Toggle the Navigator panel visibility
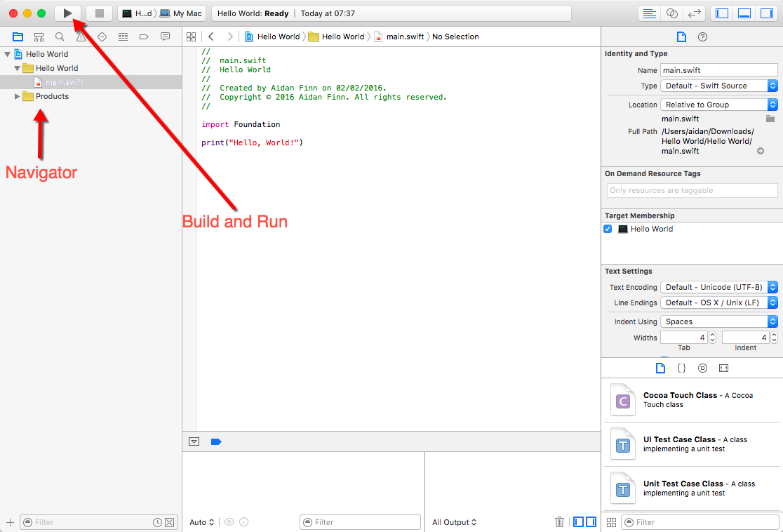783x532 pixels. 721,13
